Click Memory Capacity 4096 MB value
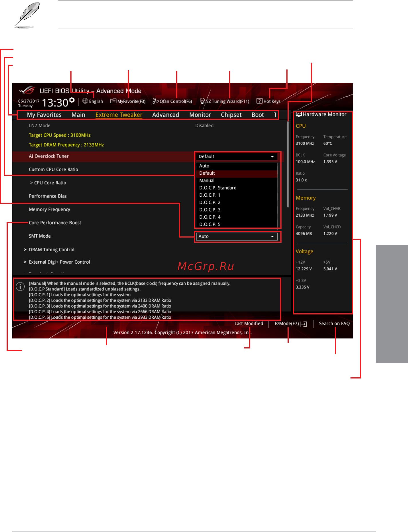This screenshot has height=532, width=408. point(304,234)
